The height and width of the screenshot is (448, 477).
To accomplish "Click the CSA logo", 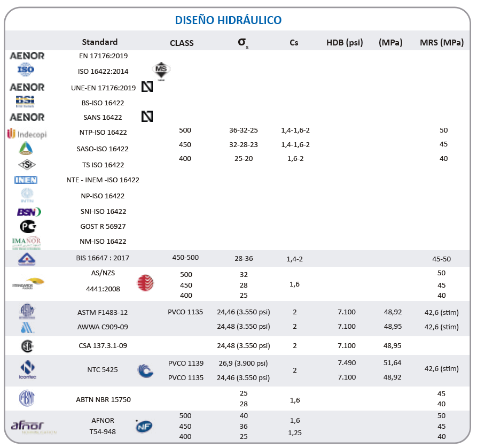I will point(27,346).
